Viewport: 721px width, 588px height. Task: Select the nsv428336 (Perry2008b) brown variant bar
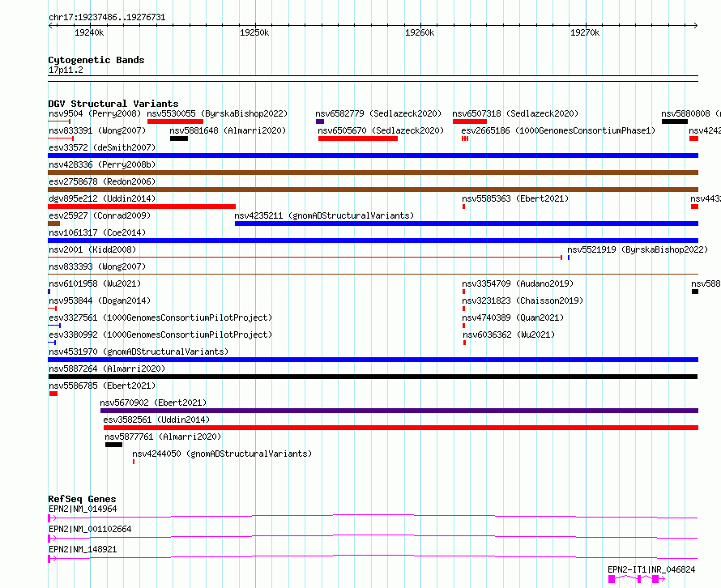pyautogui.click(x=373, y=173)
